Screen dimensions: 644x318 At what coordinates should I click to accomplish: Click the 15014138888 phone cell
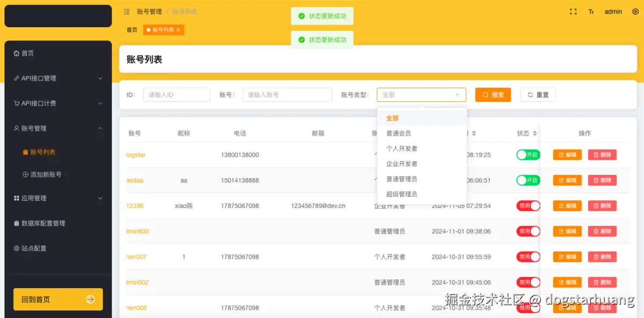240,181
